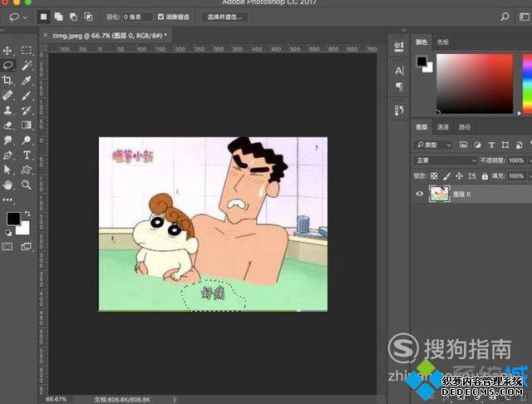Toggle Quick Mask mode
Screen dimensions: 532x404
coord(7,247)
